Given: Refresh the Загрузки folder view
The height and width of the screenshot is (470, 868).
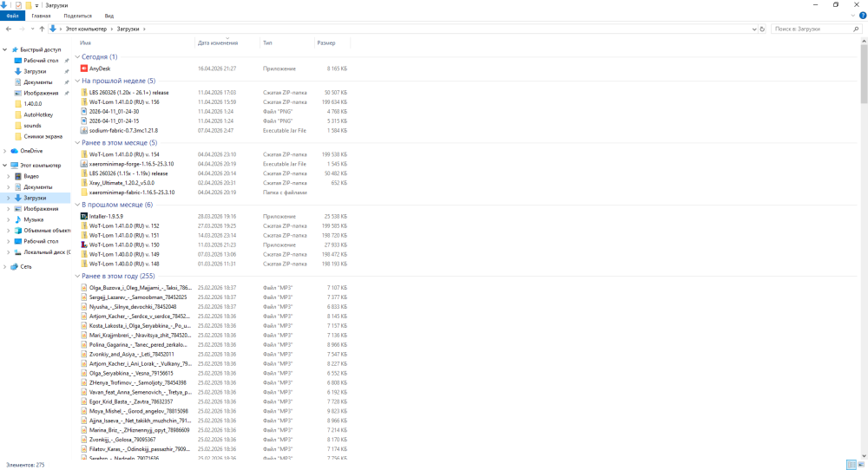Looking at the screenshot, I should pyautogui.click(x=762, y=29).
